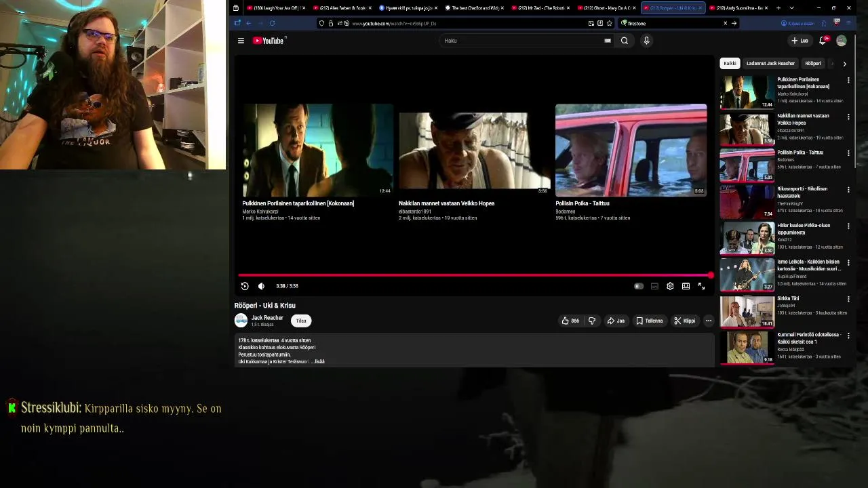Open end-screen video Poliisin Poika - Taittuu

coord(631,150)
